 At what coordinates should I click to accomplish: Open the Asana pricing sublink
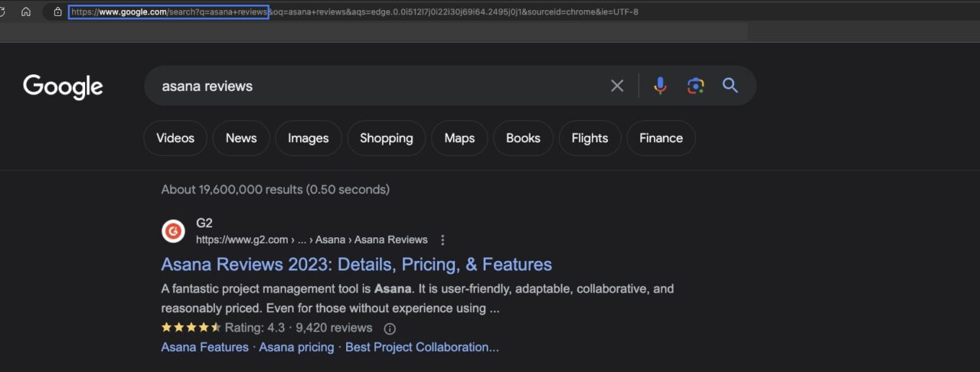click(x=296, y=348)
